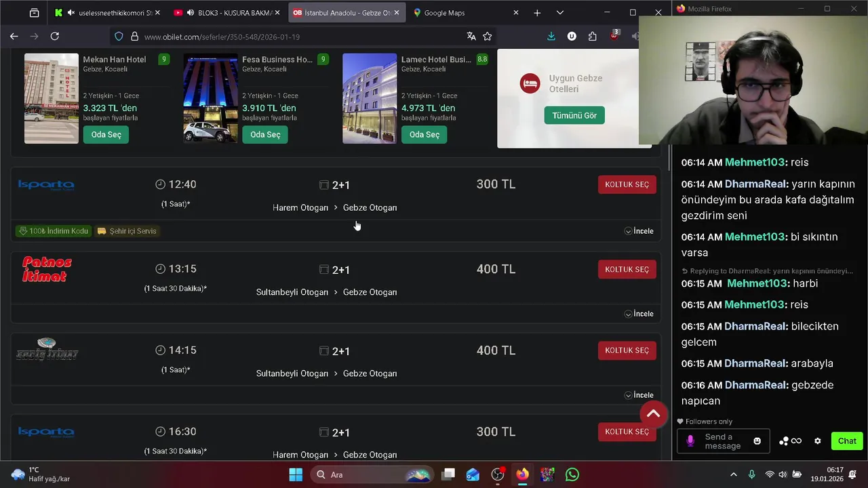Click the bed icon in Uygun Gebze Otelleri card

pyautogui.click(x=530, y=84)
